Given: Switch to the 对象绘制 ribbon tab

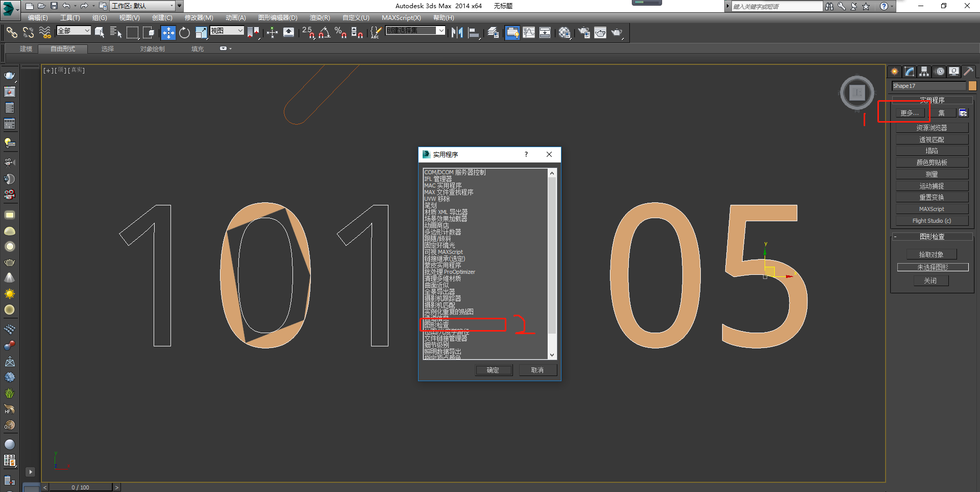Looking at the screenshot, I should click(152, 49).
